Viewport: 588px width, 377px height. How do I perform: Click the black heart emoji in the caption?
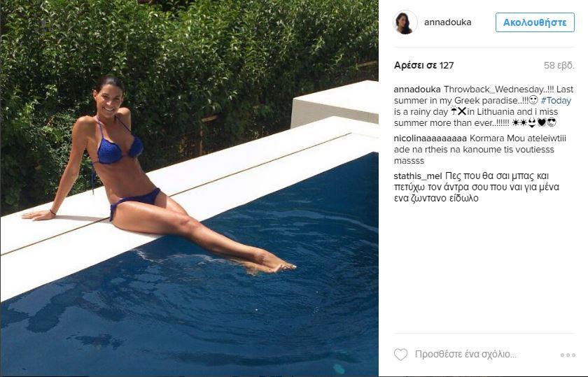click(542, 122)
